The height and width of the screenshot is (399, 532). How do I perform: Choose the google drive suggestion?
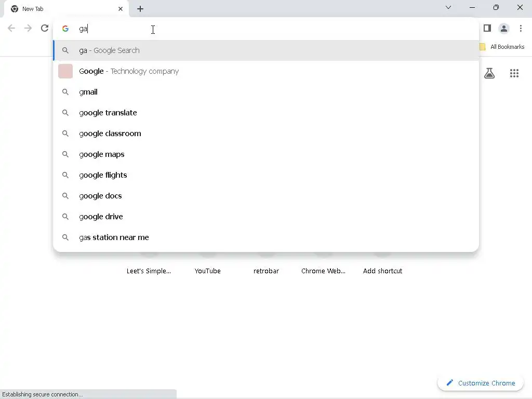[266, 217]
